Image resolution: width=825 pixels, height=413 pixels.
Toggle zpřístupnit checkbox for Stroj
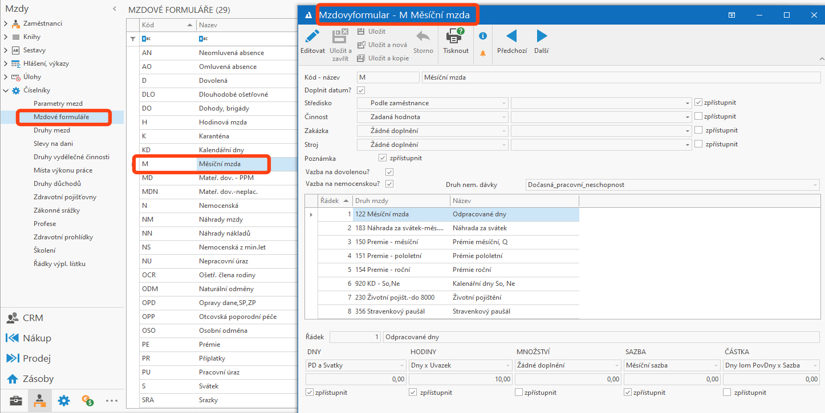click(x=698, y=144)
